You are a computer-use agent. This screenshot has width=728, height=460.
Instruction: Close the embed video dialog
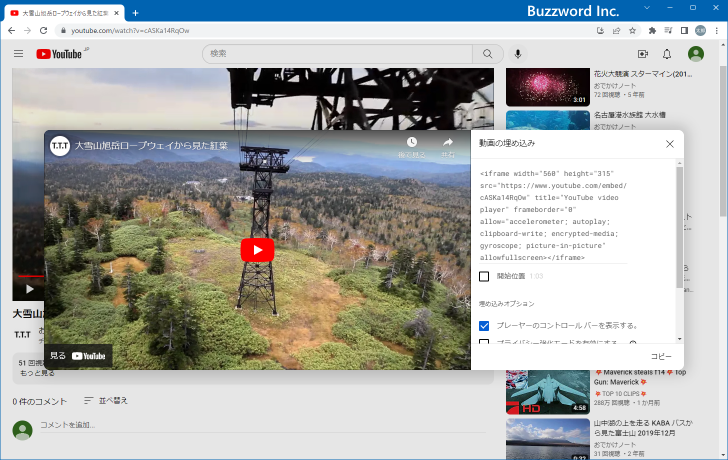click(670, 144)
